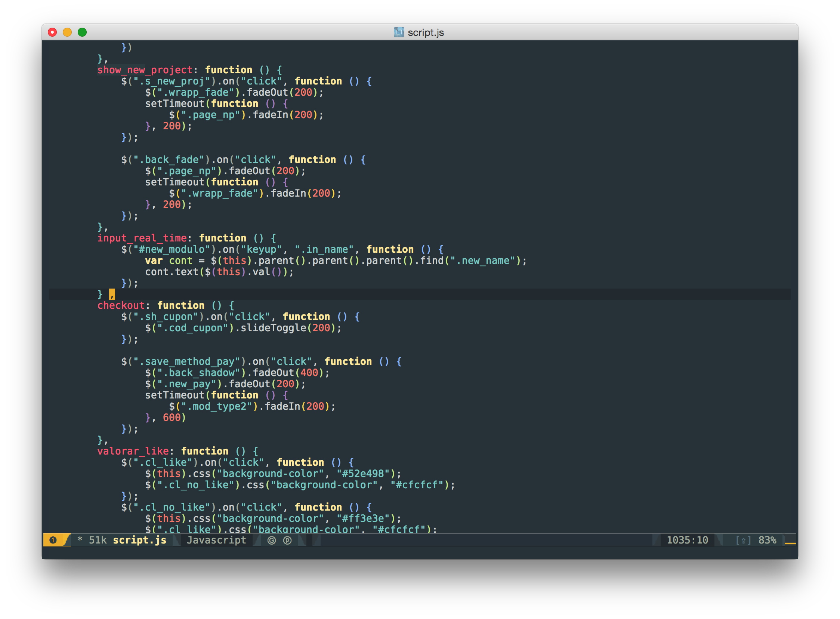Image resolution: width=840 pixels, height=619 pixels.
Task: Click the Javascript major mode label
Action: coord(216,540)
